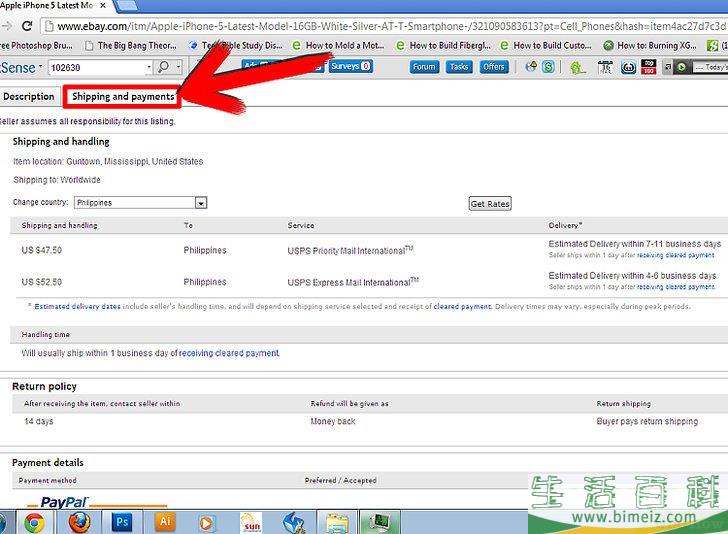728x534 pixels.
Task: Click the round face toolbar icon
Action: coord(628,68)
